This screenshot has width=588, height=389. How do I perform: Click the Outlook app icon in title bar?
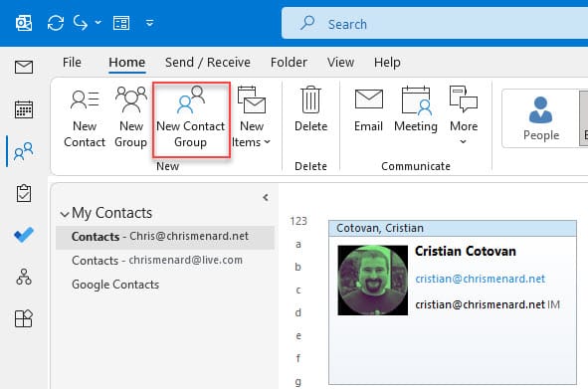pos(24,23)
